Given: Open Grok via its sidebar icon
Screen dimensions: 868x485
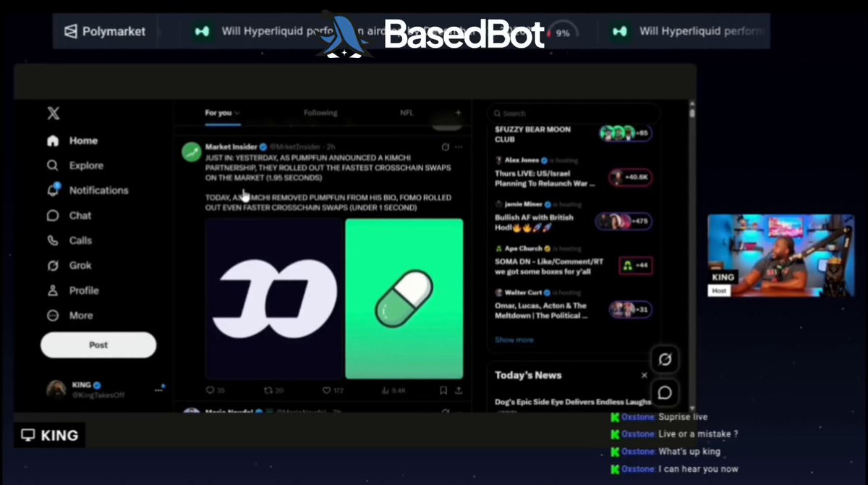Looking at the screenshot, I should [x=52, y=266].
